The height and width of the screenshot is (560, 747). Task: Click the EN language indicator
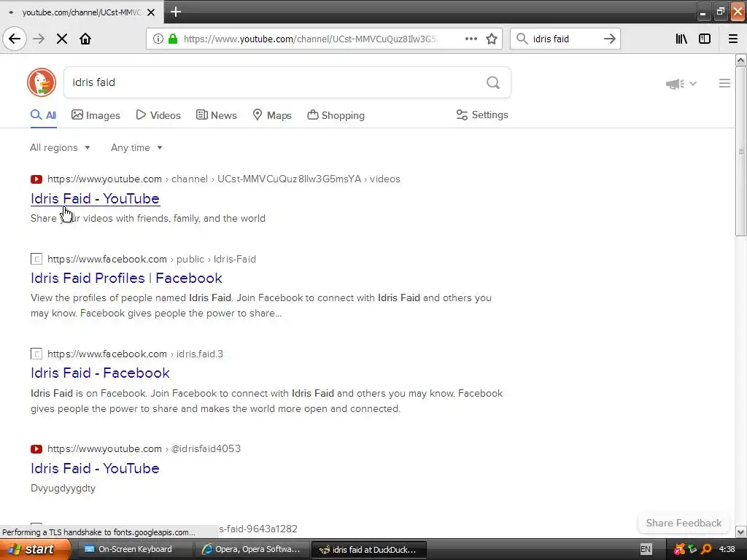(x=646, y=549)
